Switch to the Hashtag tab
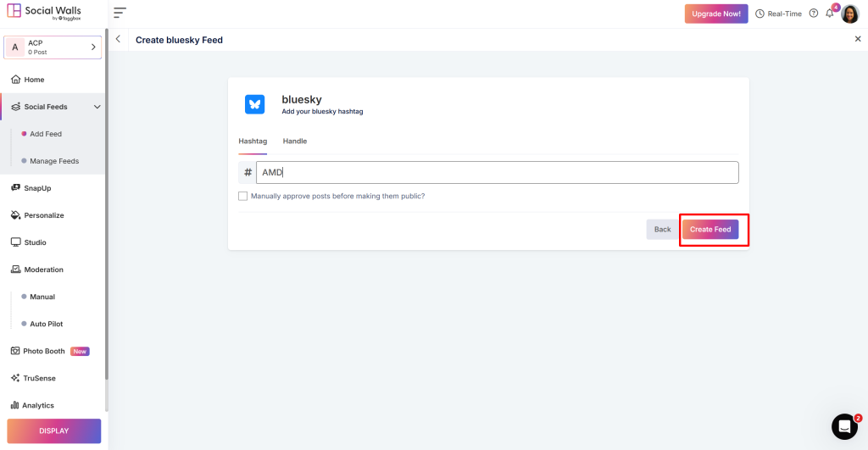 [253, 142]
